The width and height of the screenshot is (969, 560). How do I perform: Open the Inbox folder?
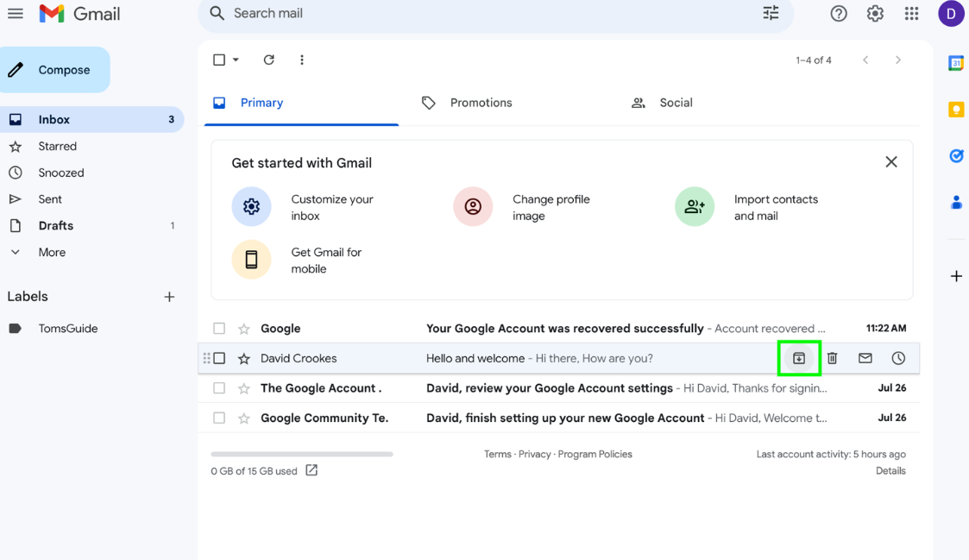click(92, 119)
